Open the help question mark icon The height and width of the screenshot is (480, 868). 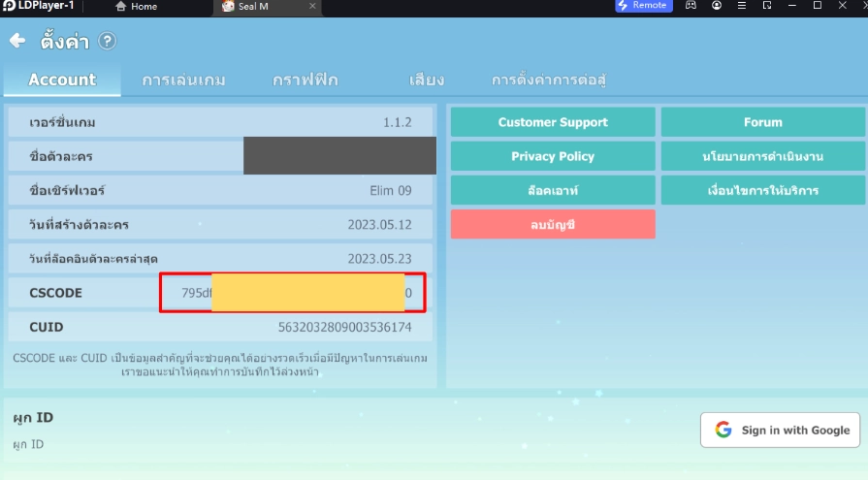(108, 41)
